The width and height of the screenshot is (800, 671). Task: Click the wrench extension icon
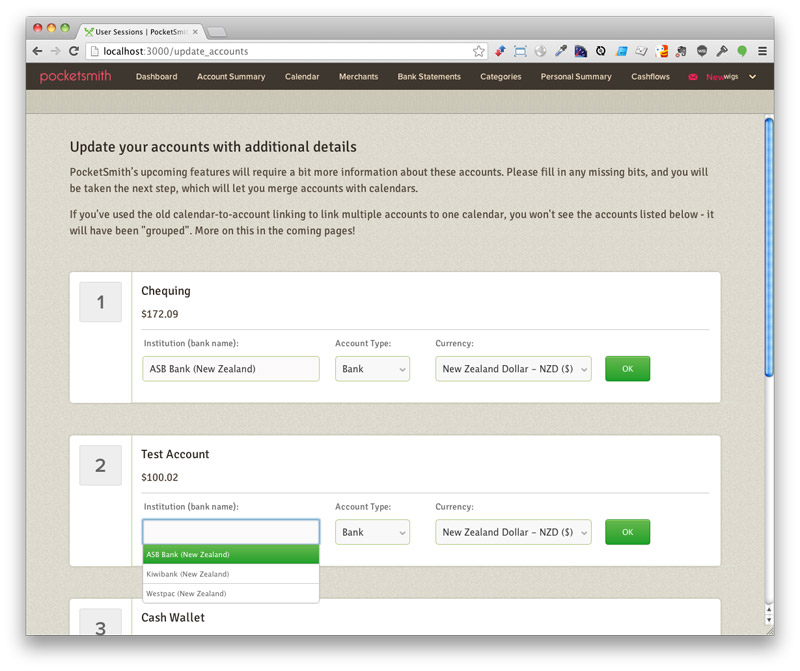click(x=722, y=51)
